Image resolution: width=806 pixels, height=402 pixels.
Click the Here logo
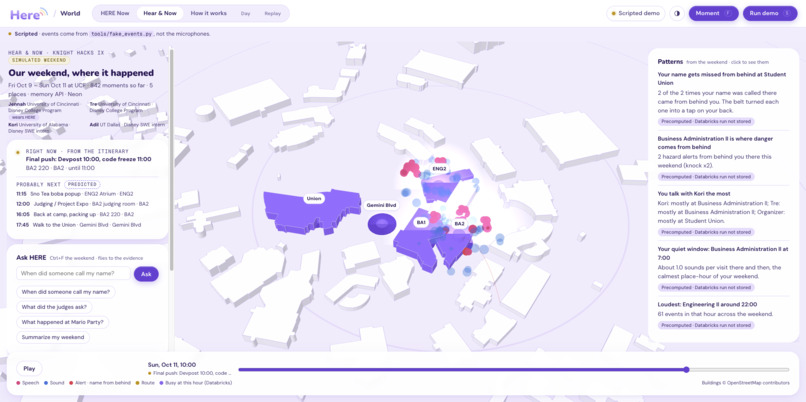[29, 13]
